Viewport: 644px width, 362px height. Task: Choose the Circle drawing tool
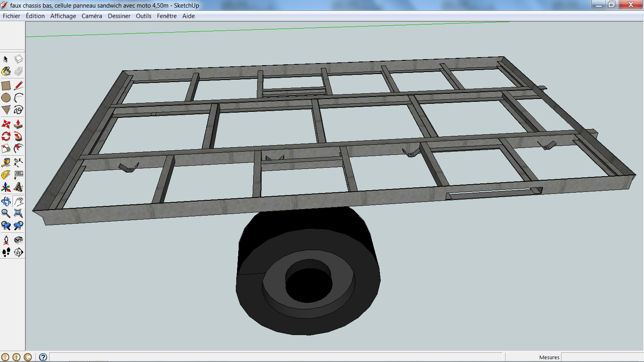[6, 98]
